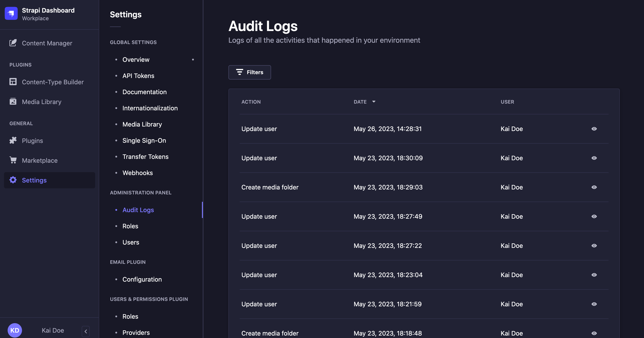Screen dimensions: 644x338
Task: Click the Marketplace sidebar icon
Action: tap(13, 160)
